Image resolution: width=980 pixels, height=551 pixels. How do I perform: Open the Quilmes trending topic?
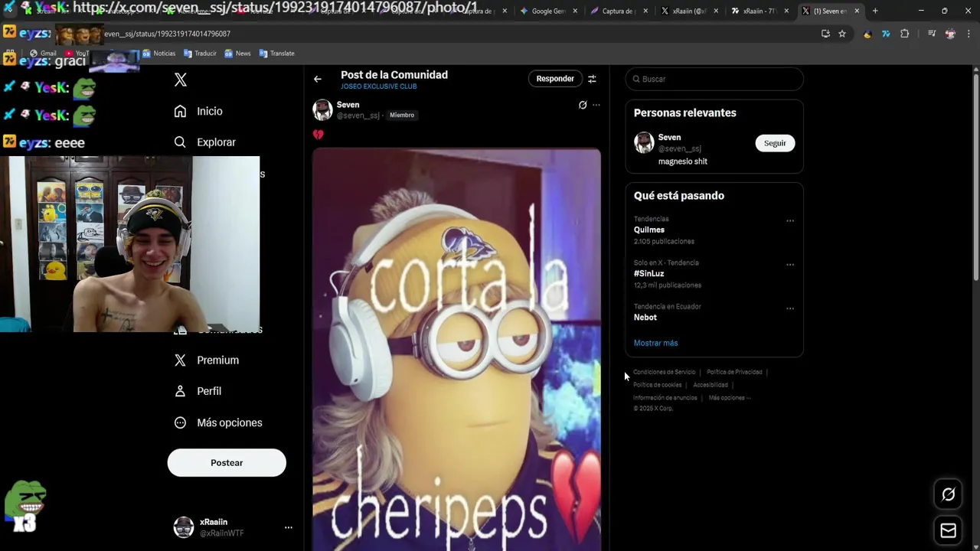[648, 230]
